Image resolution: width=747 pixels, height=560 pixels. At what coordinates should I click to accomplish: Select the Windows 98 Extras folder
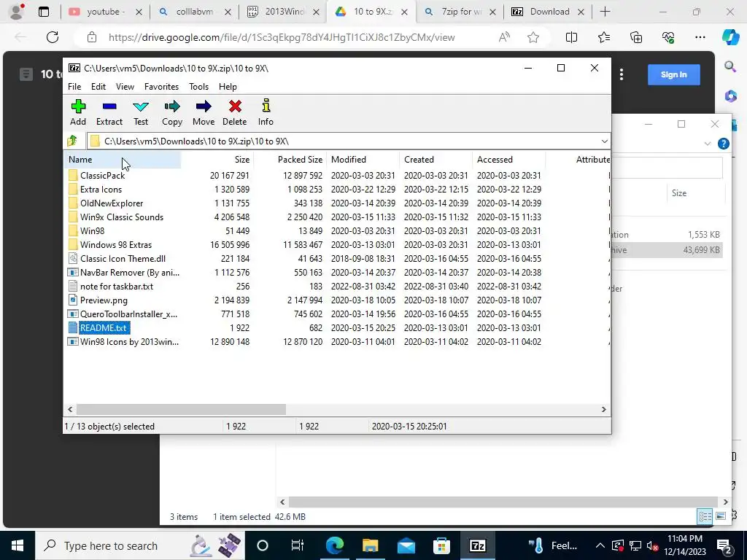tap(116, 244)
